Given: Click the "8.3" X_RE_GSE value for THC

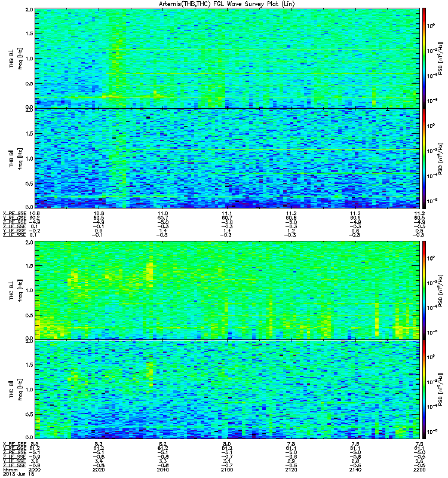Looking at the screenshot, I should [x=99, y=444].
